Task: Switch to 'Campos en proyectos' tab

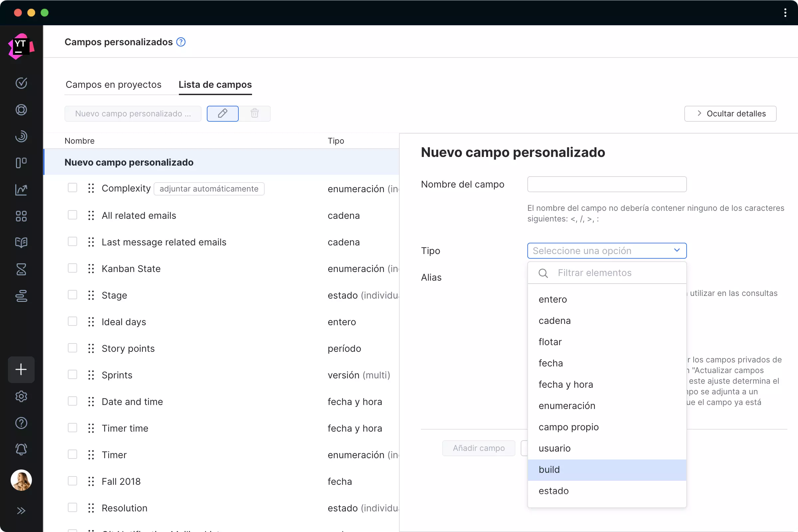Action: [113, 84]
